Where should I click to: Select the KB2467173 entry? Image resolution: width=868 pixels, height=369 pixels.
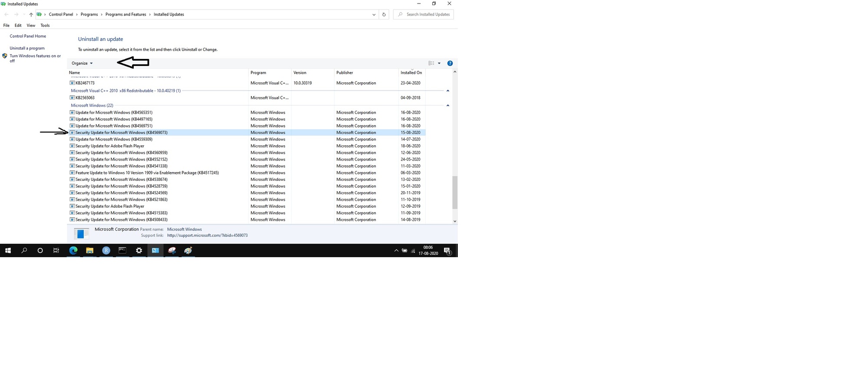(x=247, y=83)
